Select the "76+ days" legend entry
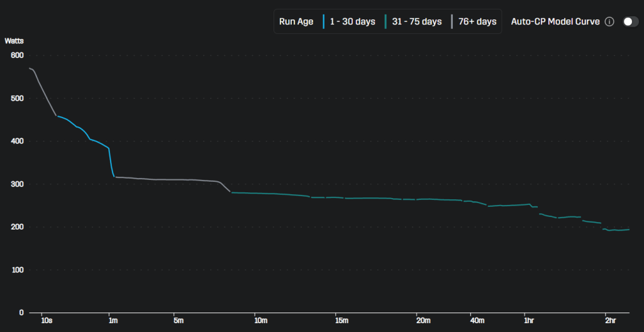The width and height of the screenshot is (644, 332). [x=477, y=21]
